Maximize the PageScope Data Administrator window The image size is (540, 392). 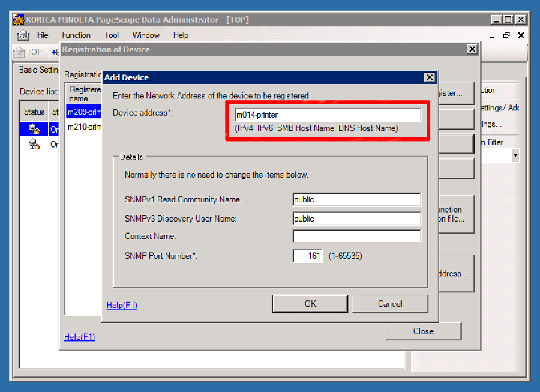click(508, 20)
